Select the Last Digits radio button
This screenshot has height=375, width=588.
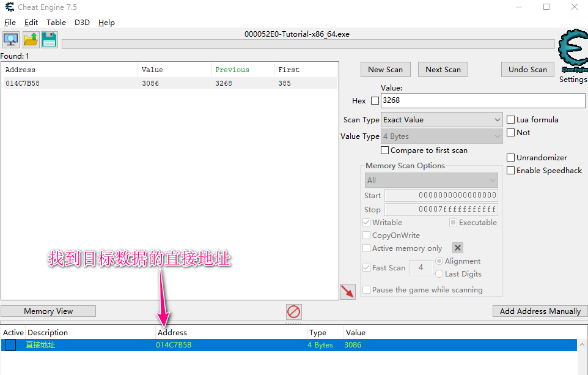pos(439,274)
